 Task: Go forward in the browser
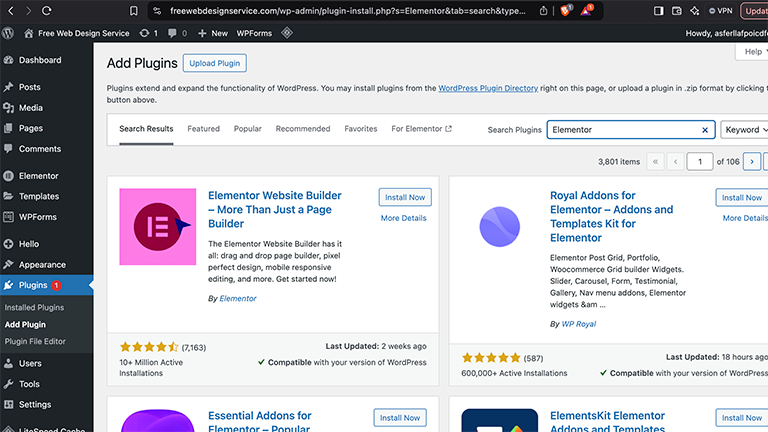point(28,11)
